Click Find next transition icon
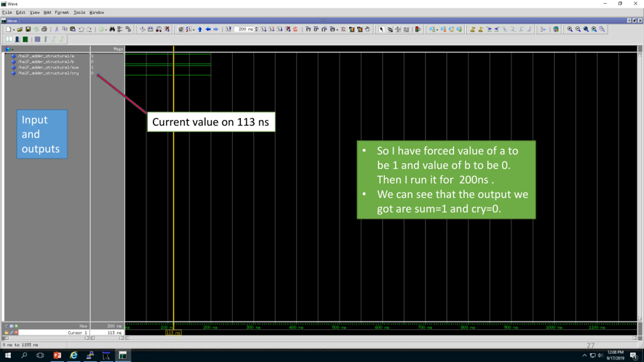This screenshot has width=644, height=362. (497, 29)
